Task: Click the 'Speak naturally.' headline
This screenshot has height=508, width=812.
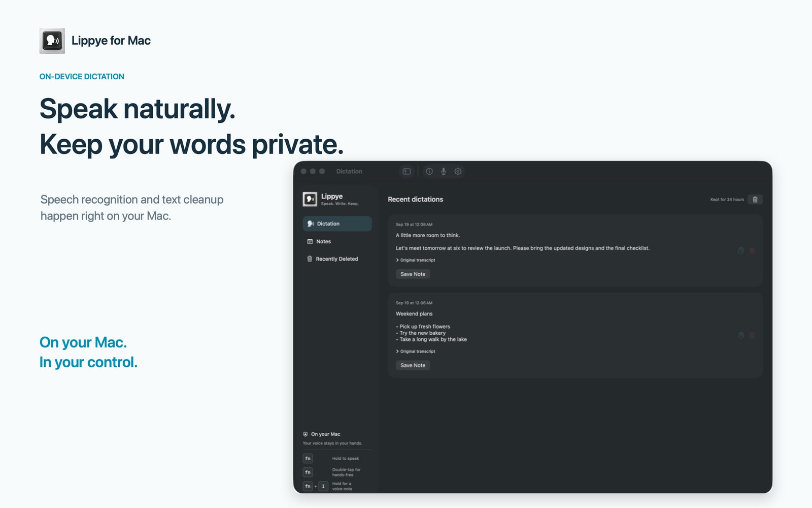Action: pyautogui.click(x=138, y=109)
